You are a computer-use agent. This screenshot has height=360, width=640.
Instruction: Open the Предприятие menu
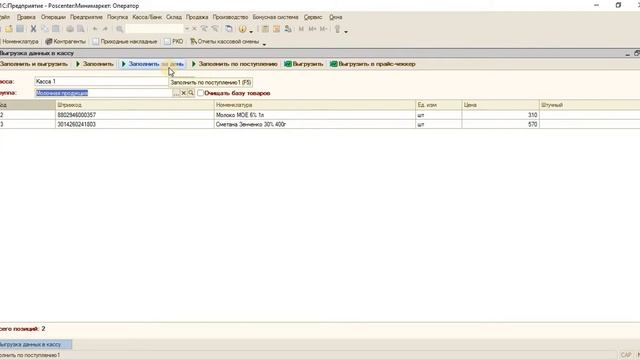point(86,17)
